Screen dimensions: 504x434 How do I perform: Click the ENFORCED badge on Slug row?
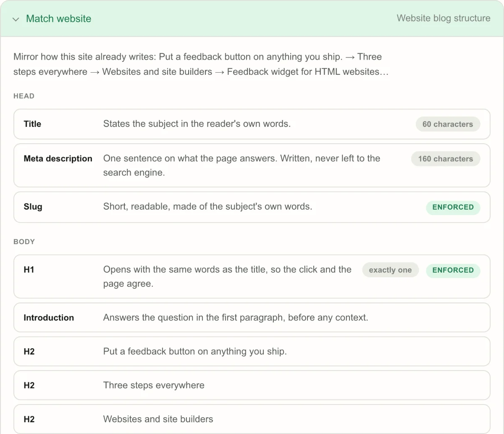pos(453,207)
